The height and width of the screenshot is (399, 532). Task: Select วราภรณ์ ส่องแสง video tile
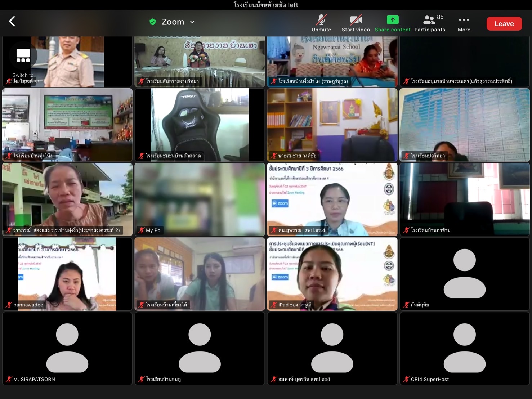67,199
